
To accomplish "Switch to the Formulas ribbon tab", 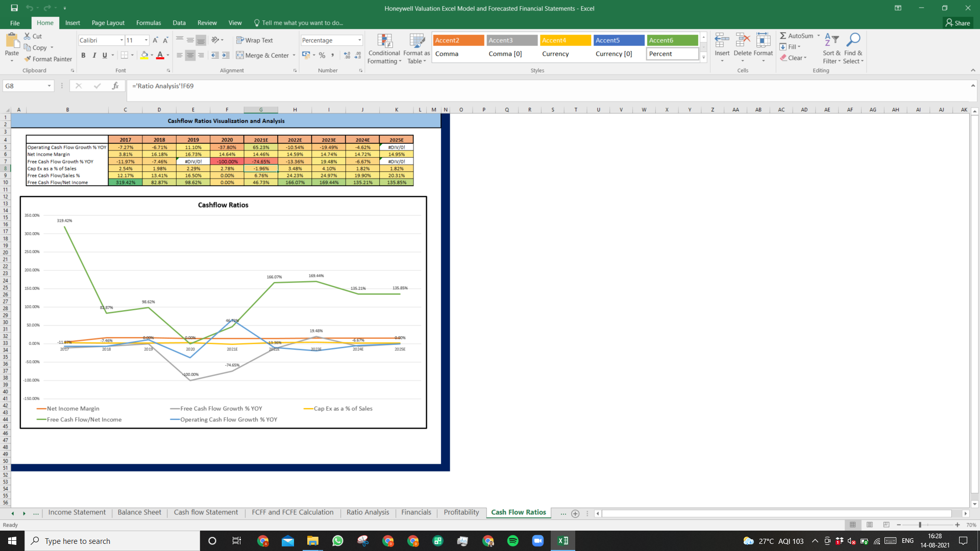I will (x=149, y=23).
